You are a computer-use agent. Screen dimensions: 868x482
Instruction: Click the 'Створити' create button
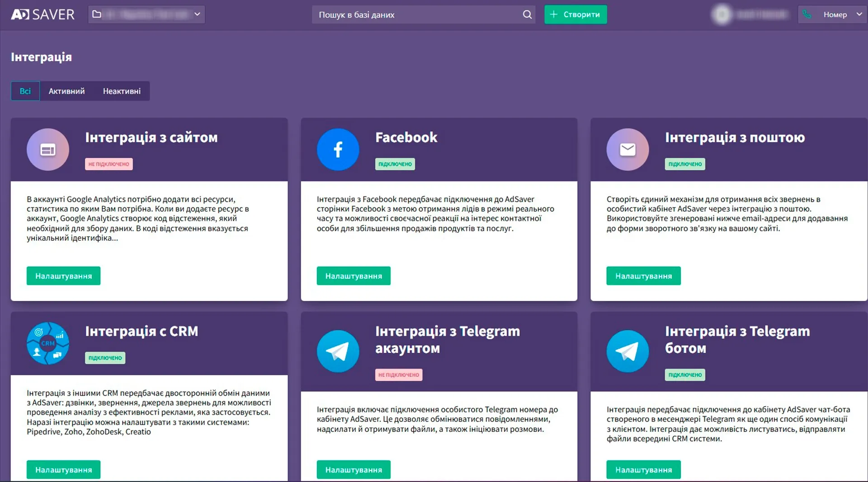tap(576, 14)
